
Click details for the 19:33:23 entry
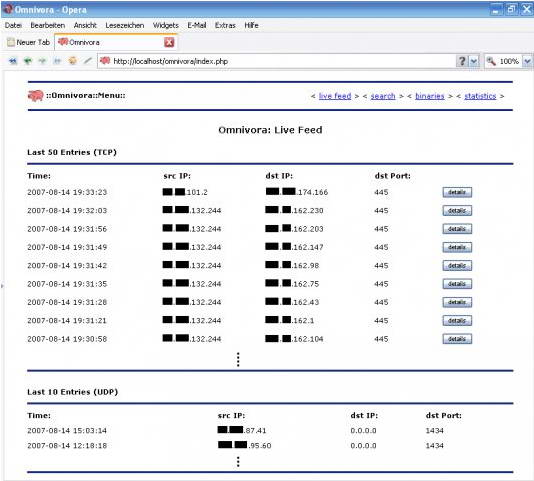(x=457, y=192)
